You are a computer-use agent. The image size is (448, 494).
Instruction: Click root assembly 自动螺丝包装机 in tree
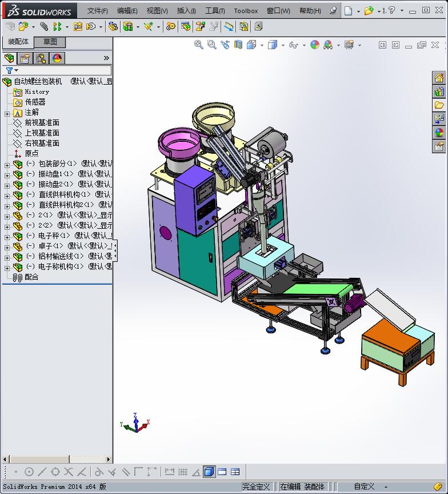pyautogui.click(x=38, y=81)
